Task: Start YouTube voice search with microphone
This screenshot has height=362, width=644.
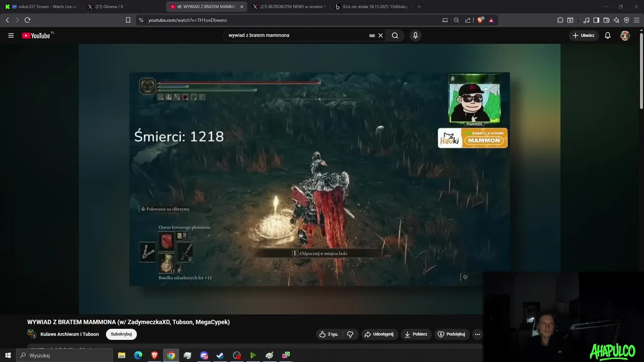Action: [415, 35]
